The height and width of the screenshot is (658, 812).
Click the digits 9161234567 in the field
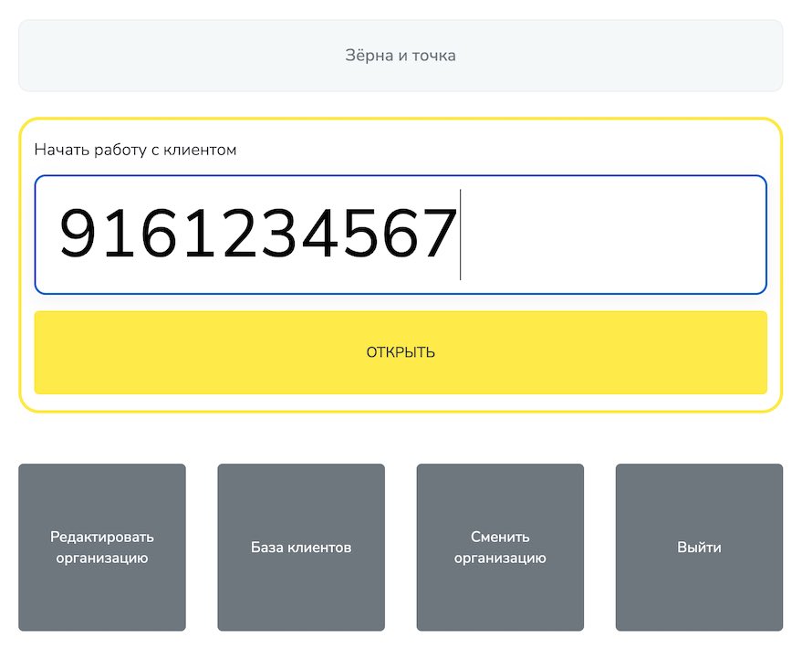258,234
